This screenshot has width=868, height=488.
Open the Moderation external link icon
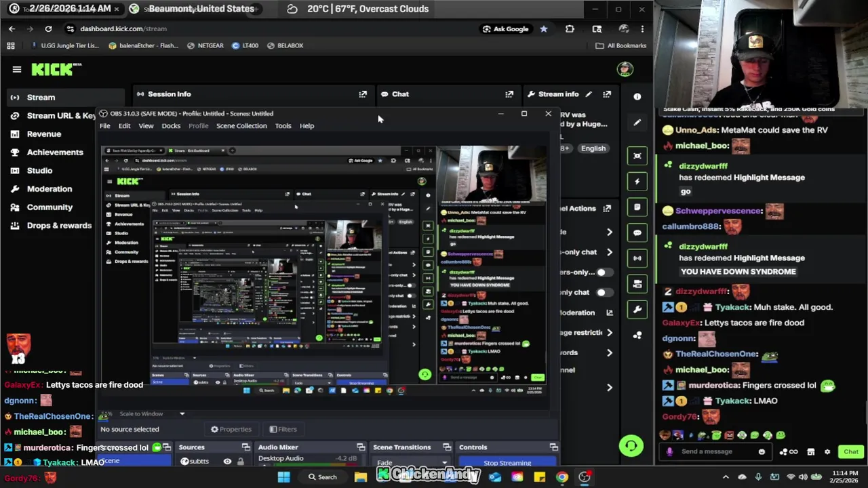coord(609,312)
